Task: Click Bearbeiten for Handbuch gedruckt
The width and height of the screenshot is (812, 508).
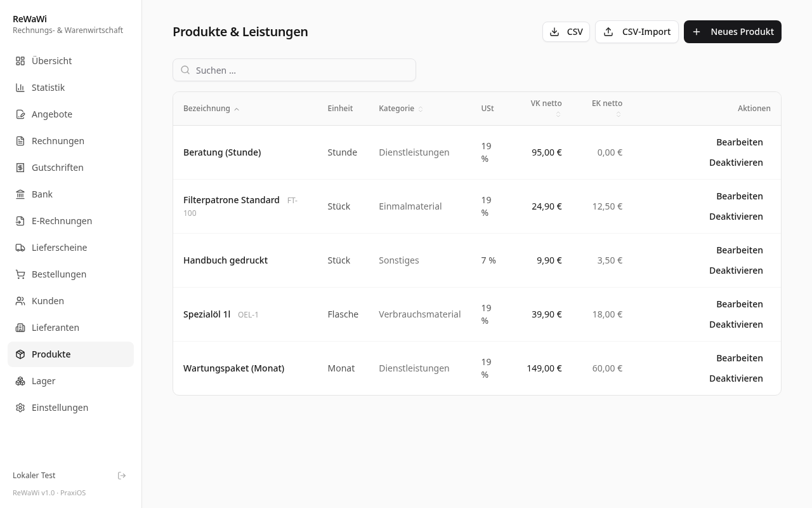Action: click(740, 250)
